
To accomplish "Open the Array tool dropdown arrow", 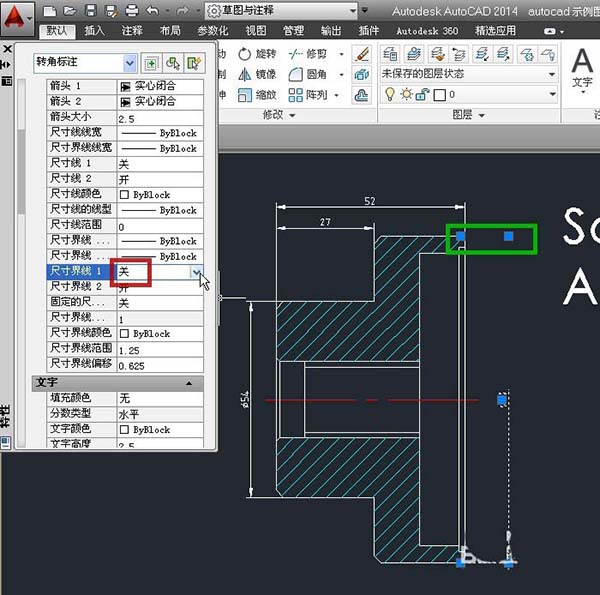I will (x=336, y=95).
